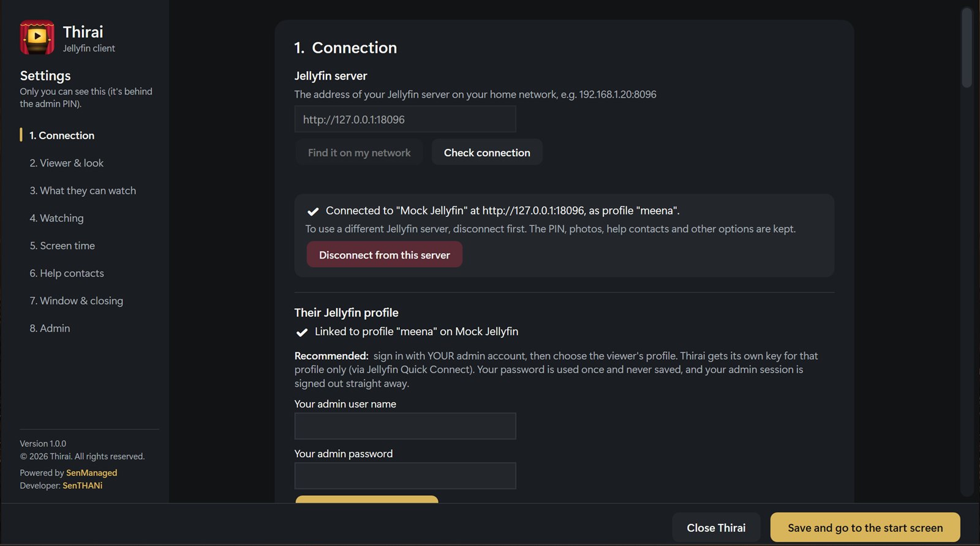Open 5. Screen time settings
The width and height of the screenshot is (980, 546).
(62, 246)
